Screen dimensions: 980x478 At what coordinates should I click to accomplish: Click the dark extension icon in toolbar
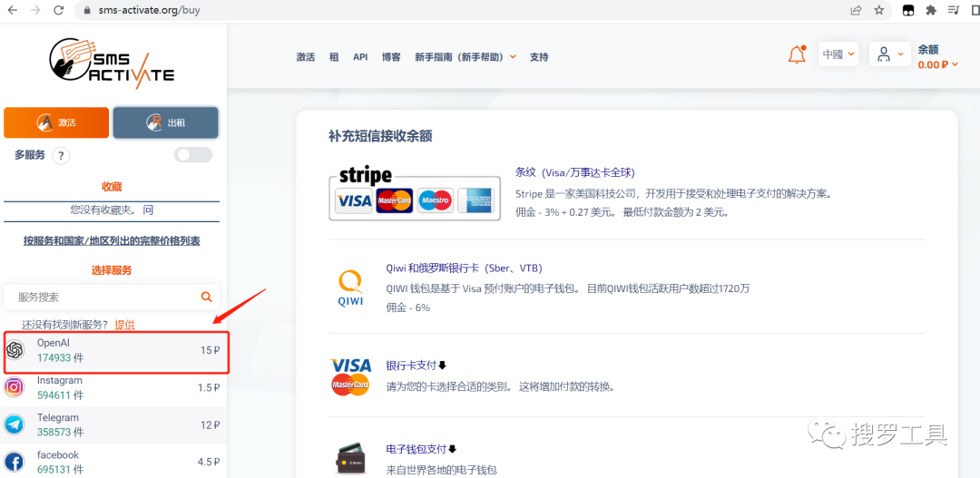pos(908,10)
